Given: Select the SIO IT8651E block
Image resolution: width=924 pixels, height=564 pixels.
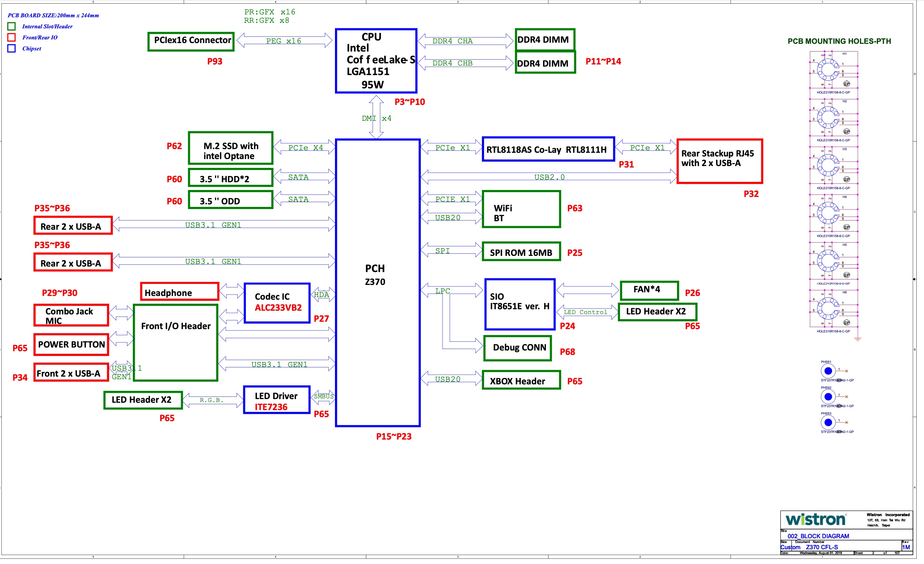Looking at the screenshot, I should coord(519,304).
